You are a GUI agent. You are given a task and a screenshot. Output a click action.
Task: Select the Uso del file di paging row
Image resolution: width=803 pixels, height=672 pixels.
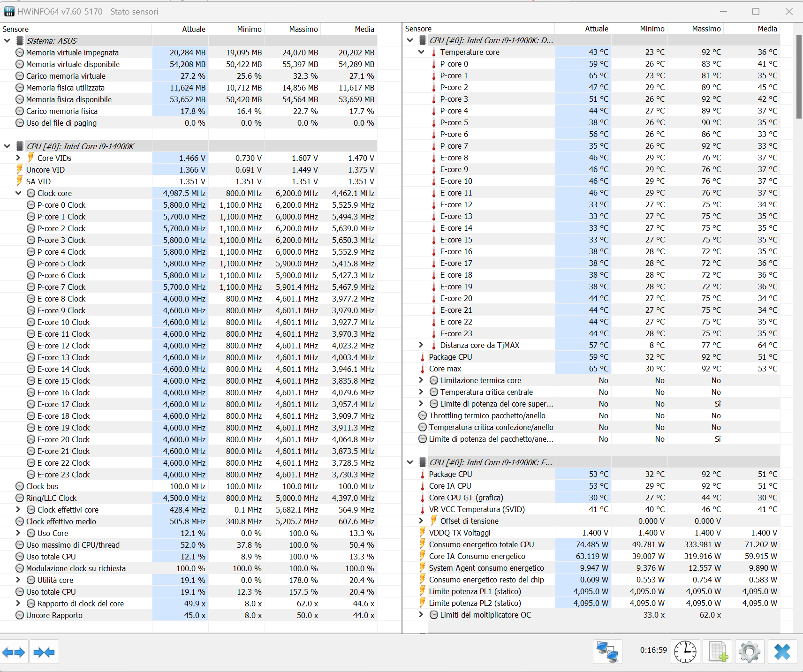click(x=189, y=123)
